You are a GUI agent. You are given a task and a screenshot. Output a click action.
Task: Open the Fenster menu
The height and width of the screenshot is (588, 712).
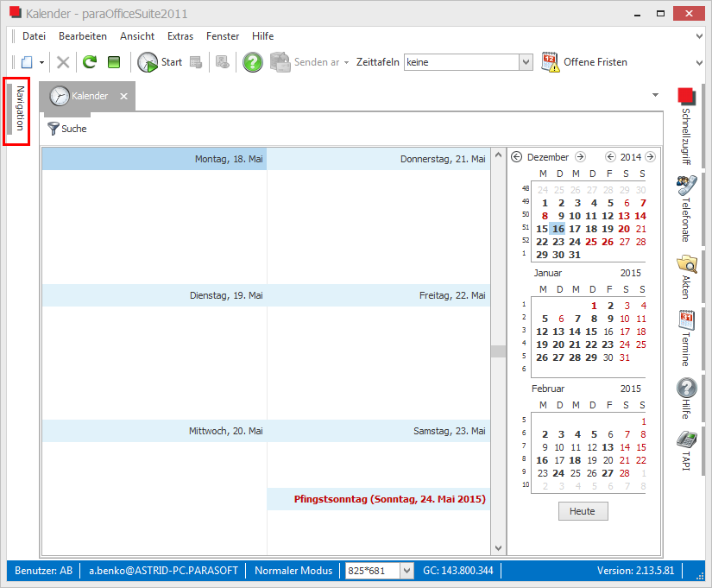pyautogui.click(x=223, y=36)
